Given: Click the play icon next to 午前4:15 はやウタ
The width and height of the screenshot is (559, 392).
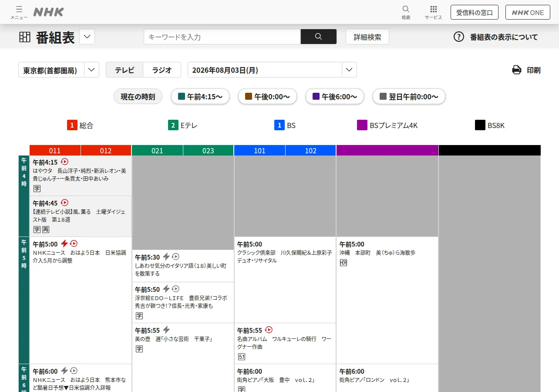Looking at the screenshot, I should coord(64,162).
